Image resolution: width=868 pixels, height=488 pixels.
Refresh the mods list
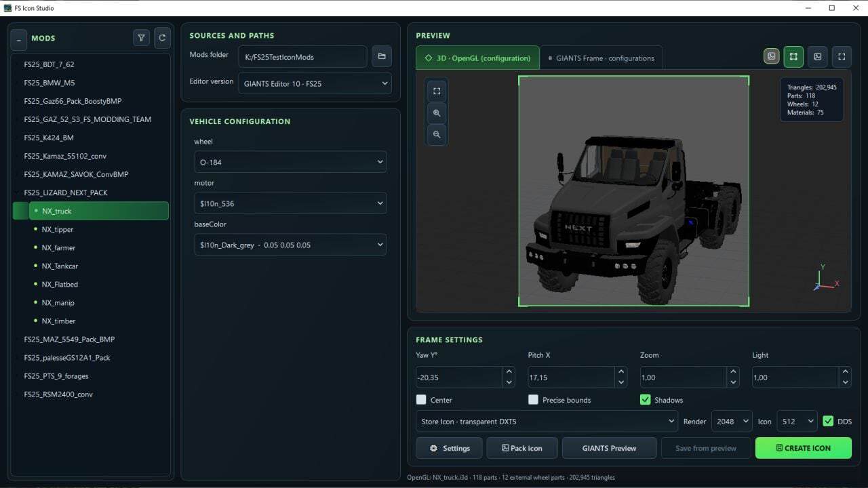tap(162, 38)
